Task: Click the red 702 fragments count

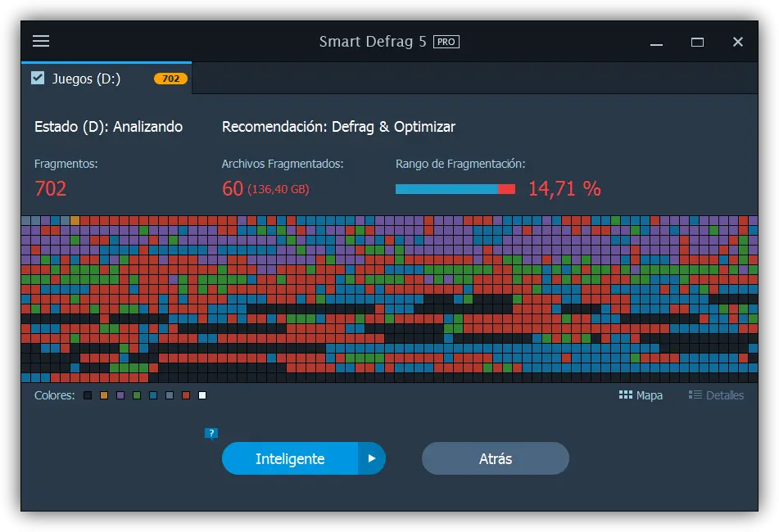Action: tap(50, 188)
